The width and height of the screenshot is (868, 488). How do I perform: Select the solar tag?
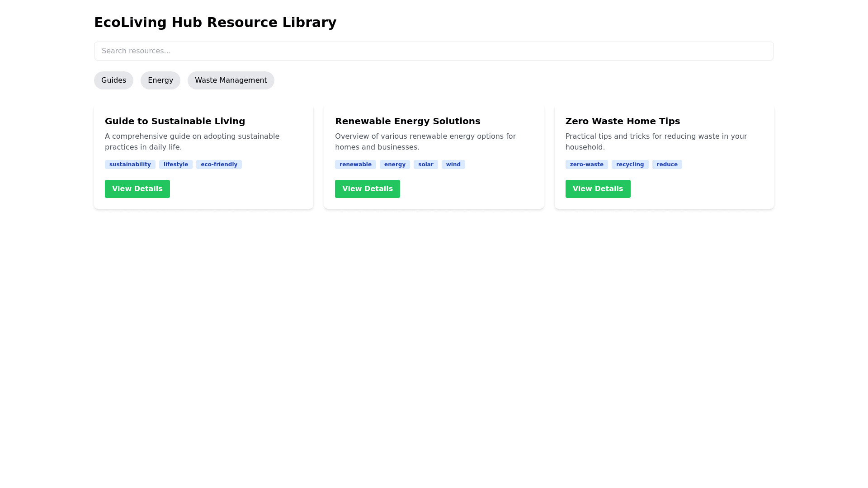[425, 164]
